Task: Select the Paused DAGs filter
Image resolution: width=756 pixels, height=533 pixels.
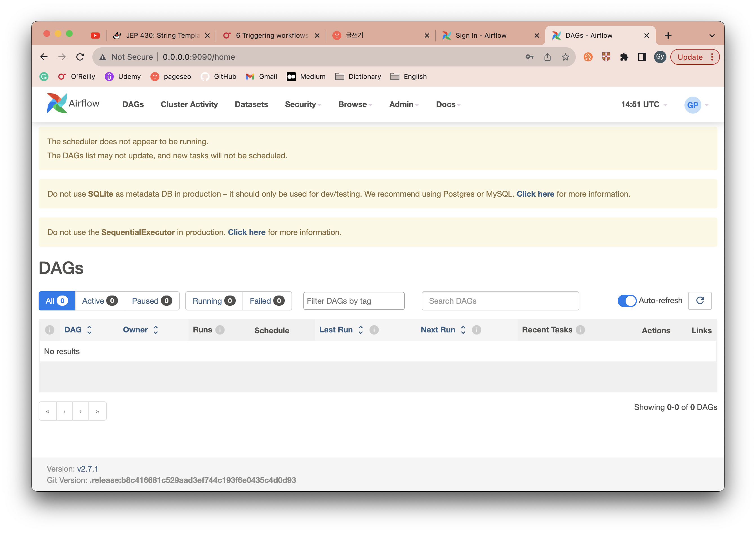Action: click(x=152, y=301)
